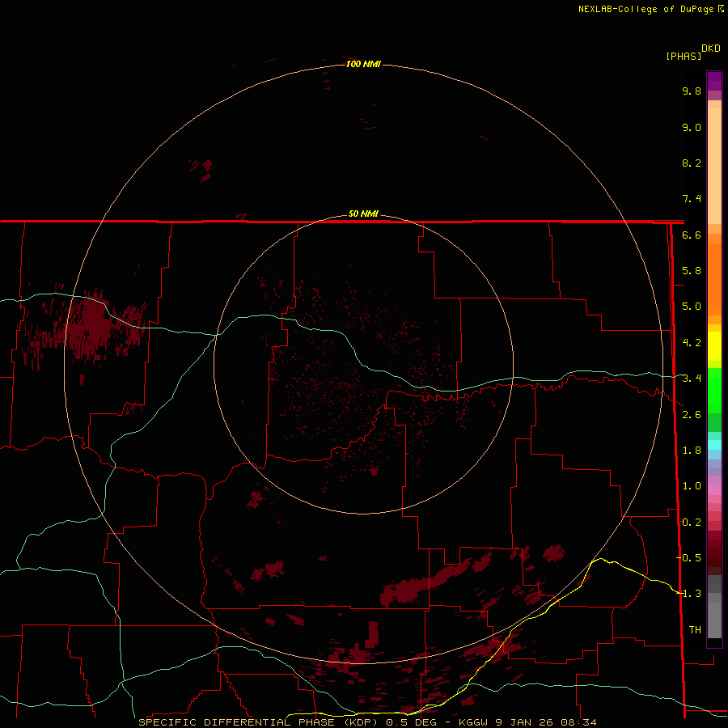Click the 50 NMI range ring label
This screenshot has height=728, width=728.
[363, 214]
